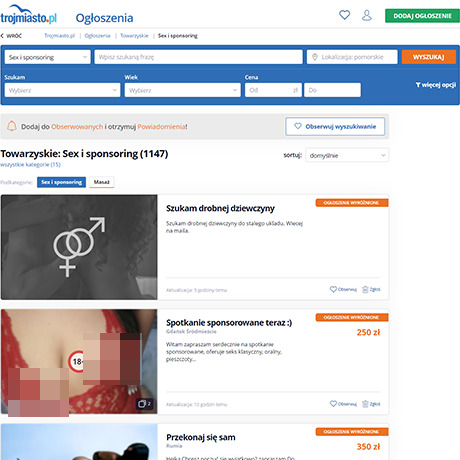The height and width of the screenshot is (460, 460).
Task: Click the photo count icon on second listing image
Action: (144, 404)
